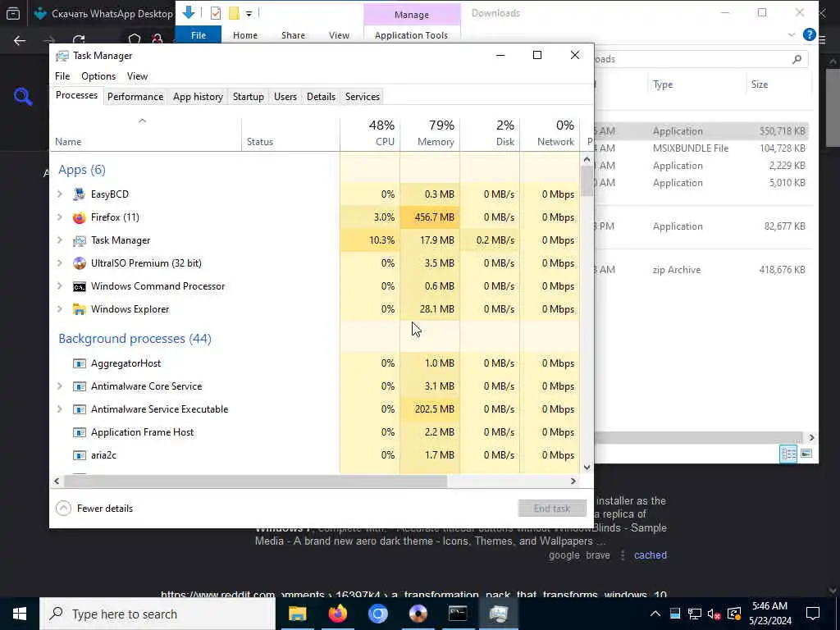Click the Task Manager horizontal scrollbar thumb
This screenshot has width=840, height=630.
256,481
